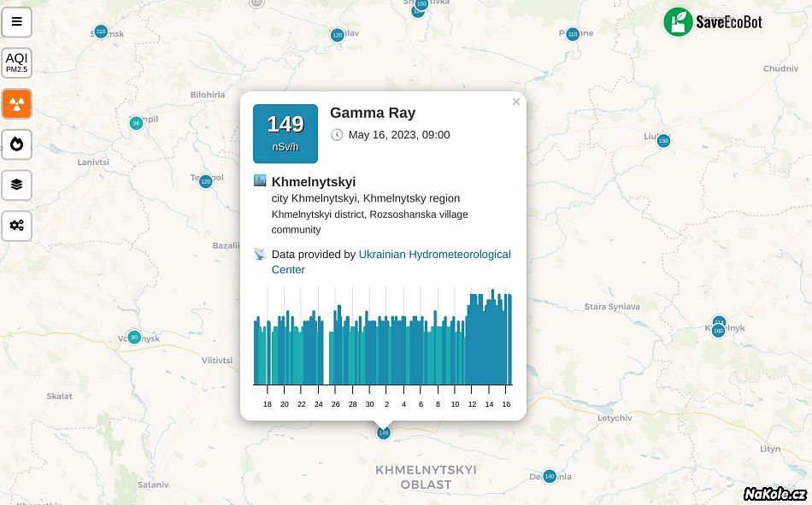Open settings gears button
Screen dimensions: 812x505
[x=16, y=226]
